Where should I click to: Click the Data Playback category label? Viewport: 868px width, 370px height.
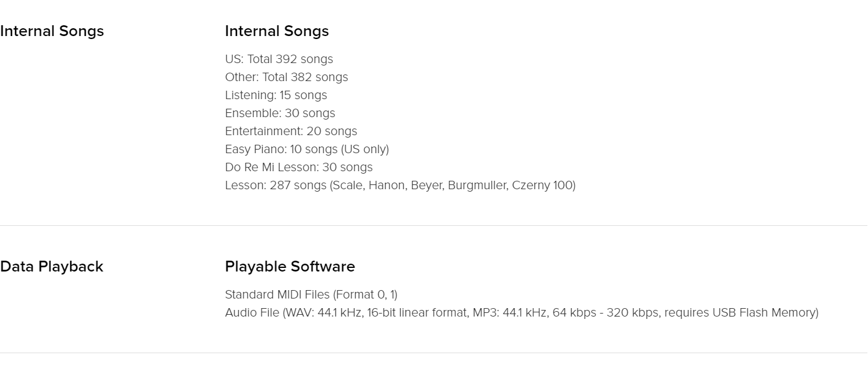click(52, 267)
